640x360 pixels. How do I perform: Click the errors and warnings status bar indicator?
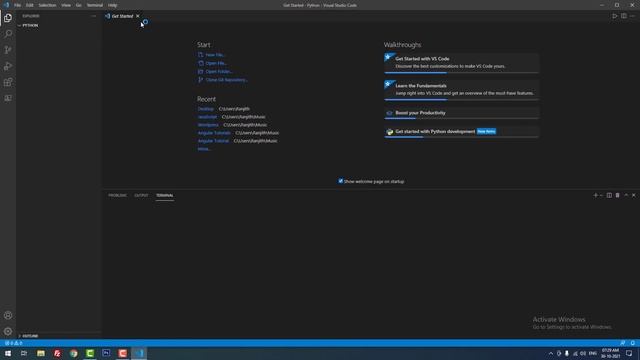click(x=13, y=343)
